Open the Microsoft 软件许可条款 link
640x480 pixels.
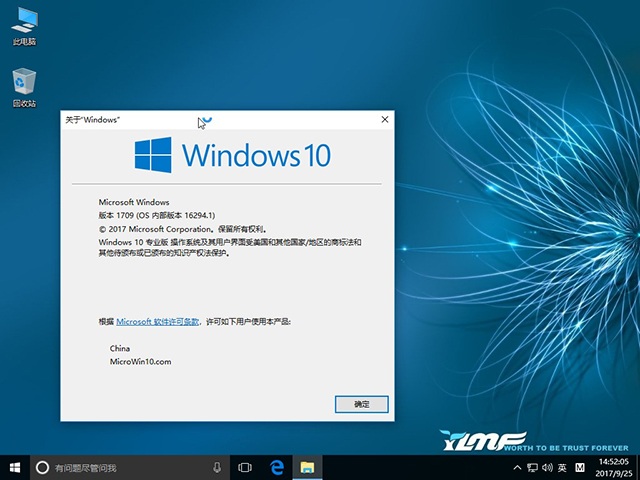[x=158, y=322]
